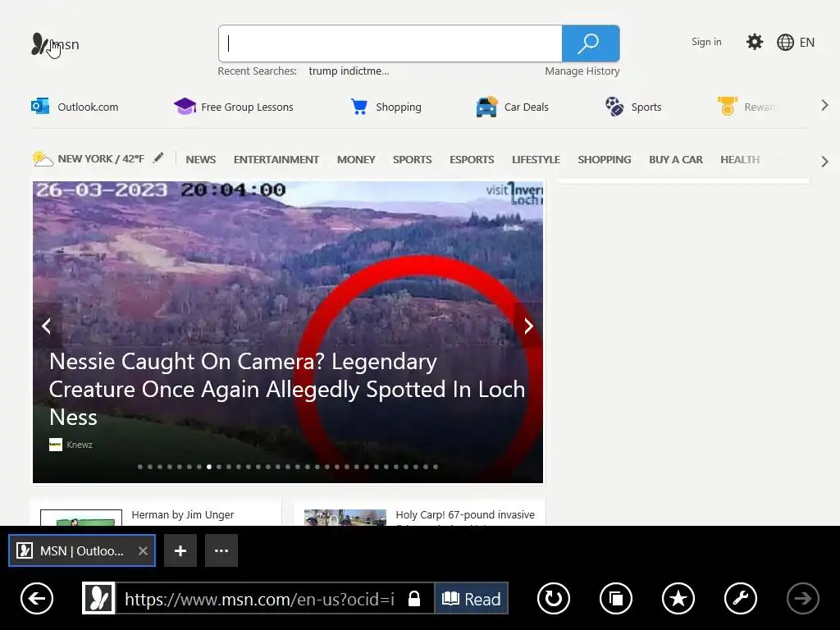840x630 pixels.
Task: Click the Holy Carp article thumbnail
Action: 345,518
